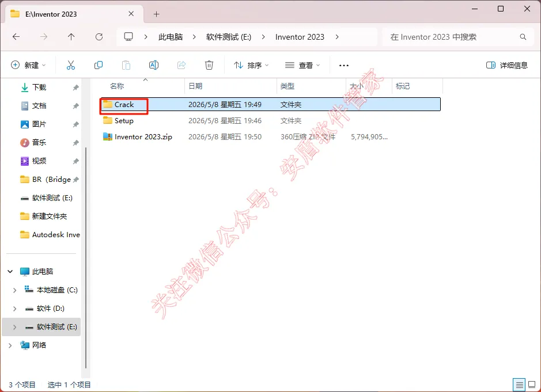
Task: Open the Autodesk Inve sidebar folder
Action: tap(50, 234)
